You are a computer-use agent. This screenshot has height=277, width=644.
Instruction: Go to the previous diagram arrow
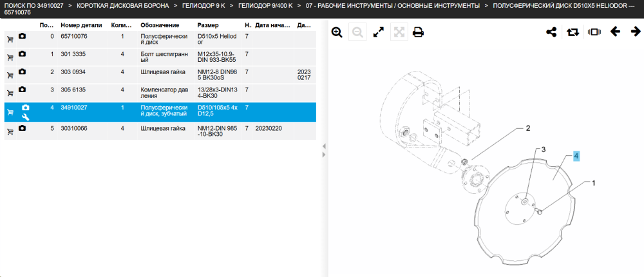pos(615,32)
